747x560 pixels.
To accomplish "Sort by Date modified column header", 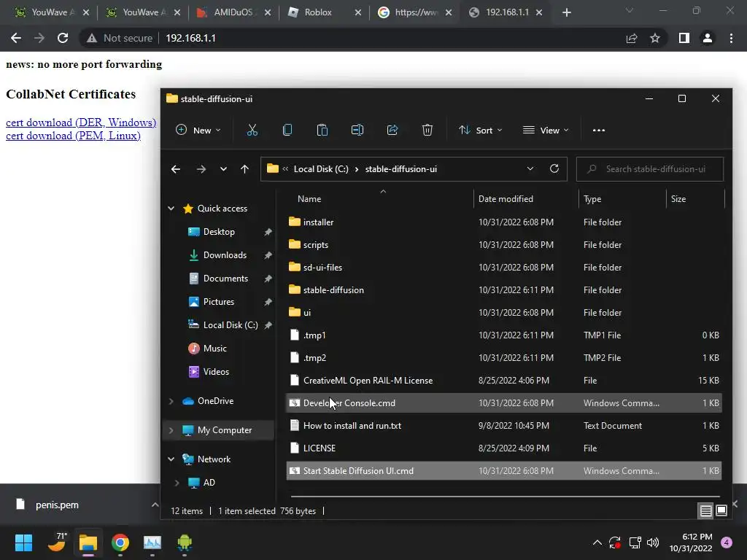I will click(x=506, y=199).
